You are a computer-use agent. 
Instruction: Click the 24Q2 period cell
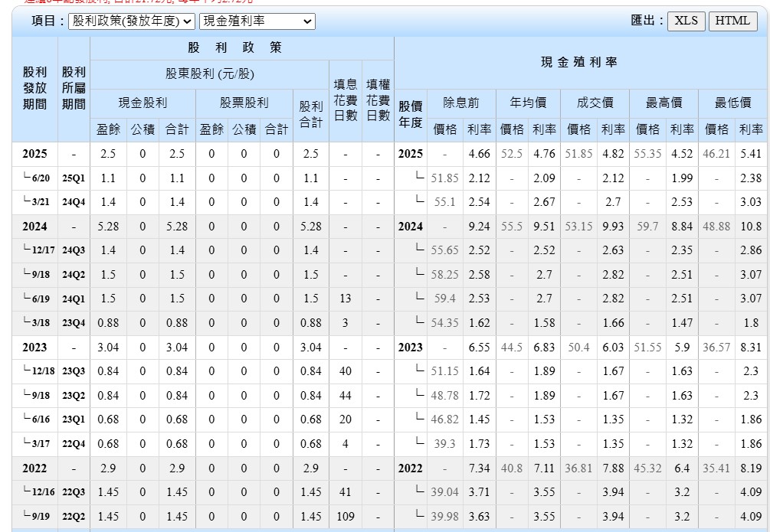[x=74, y=274]
